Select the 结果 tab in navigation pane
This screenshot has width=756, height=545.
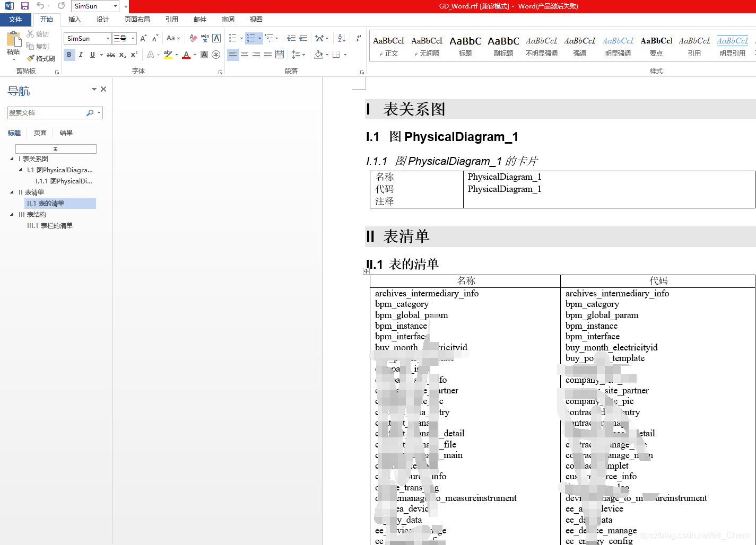pyautogui.click(x=66, y=133)
